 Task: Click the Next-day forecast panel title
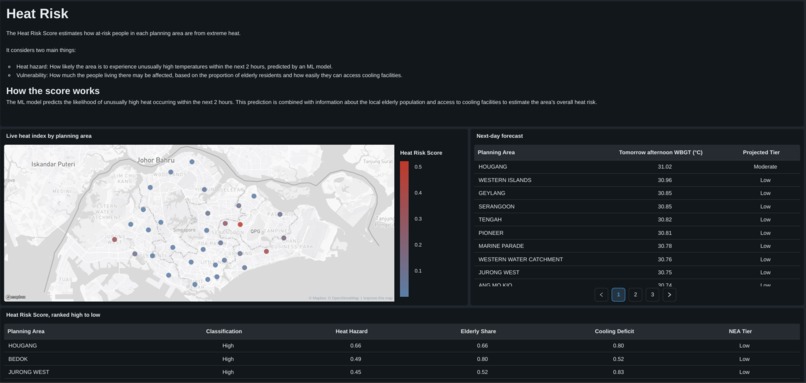pyautogui.click(x=500, y=136)
